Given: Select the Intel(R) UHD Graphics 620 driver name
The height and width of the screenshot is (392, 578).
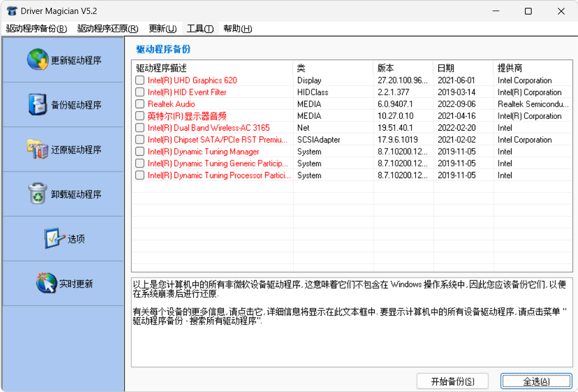Looking at the screenshot, I should (x=193, y=80).
